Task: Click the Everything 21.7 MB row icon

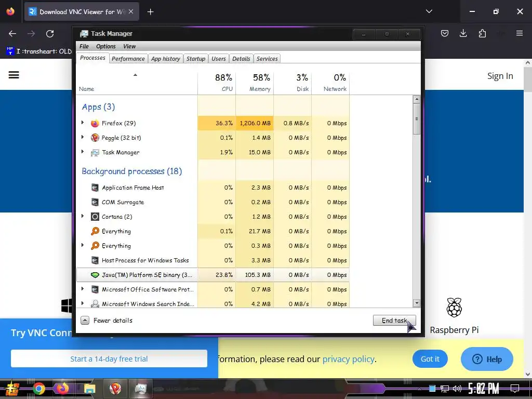Action: coord(95,231)
